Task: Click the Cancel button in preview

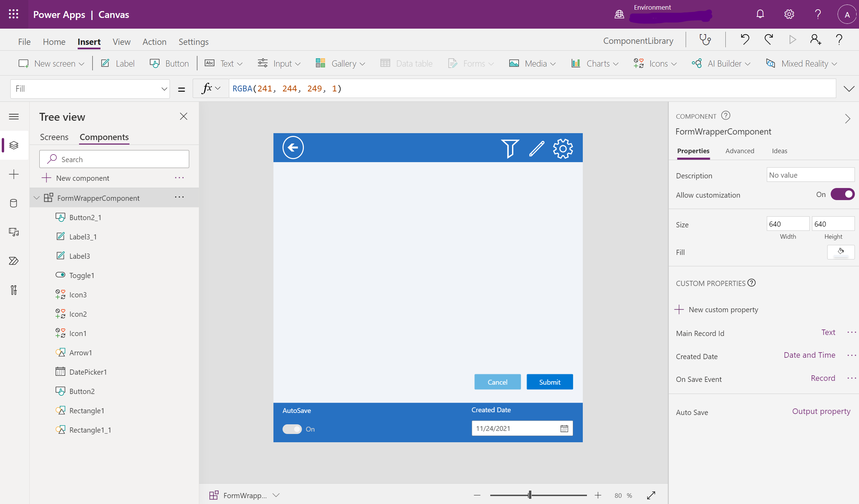Action: (497, 382)
